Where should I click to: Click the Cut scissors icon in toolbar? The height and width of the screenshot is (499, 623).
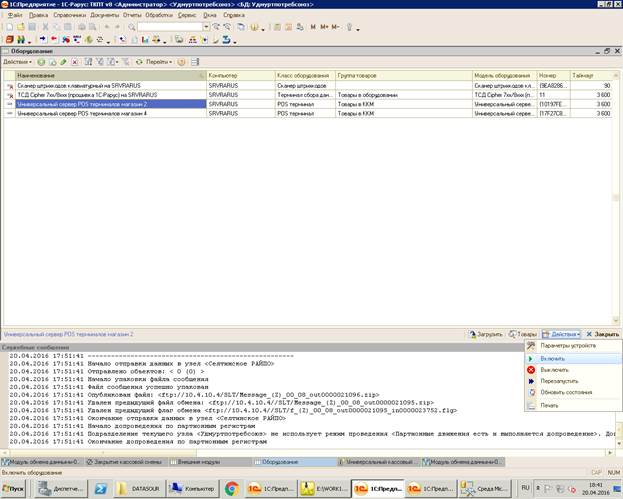[x=45, y=27]
